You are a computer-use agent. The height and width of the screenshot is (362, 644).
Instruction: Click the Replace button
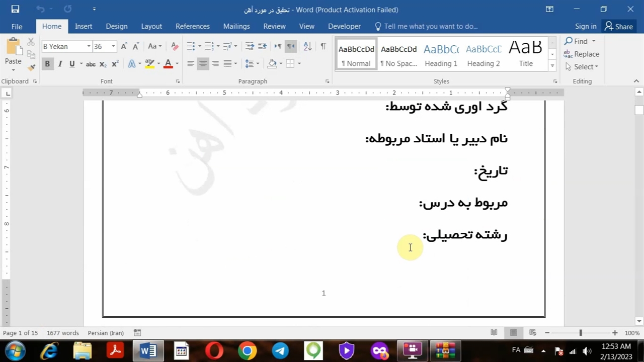582,54
